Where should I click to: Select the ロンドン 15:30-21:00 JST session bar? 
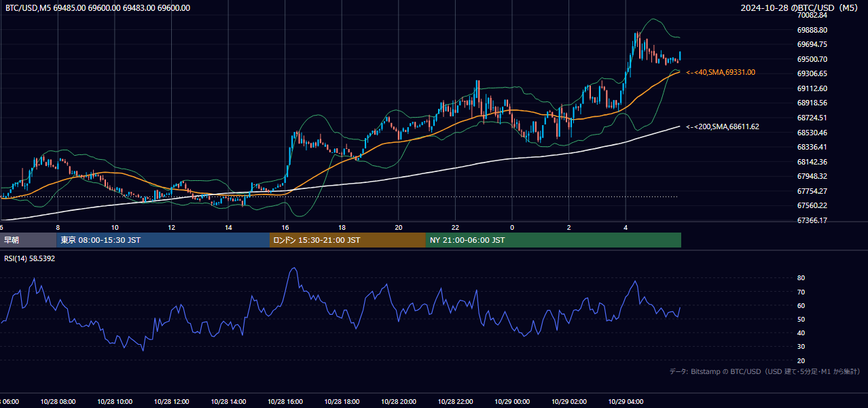point(348,240)
